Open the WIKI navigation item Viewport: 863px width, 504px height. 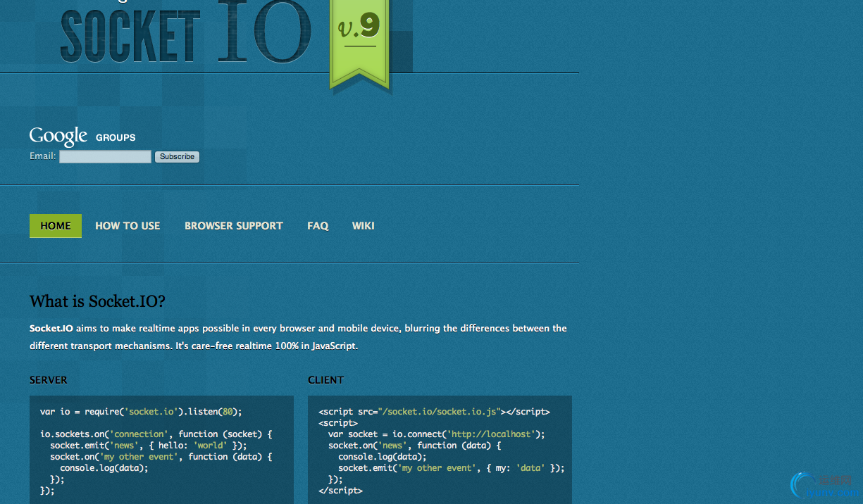coord(364,226)
